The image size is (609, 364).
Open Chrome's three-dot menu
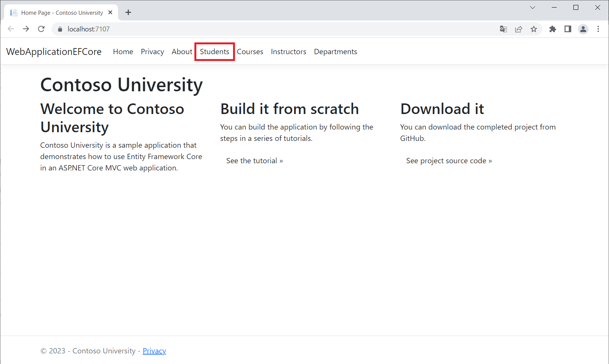(x=598, y=29)
